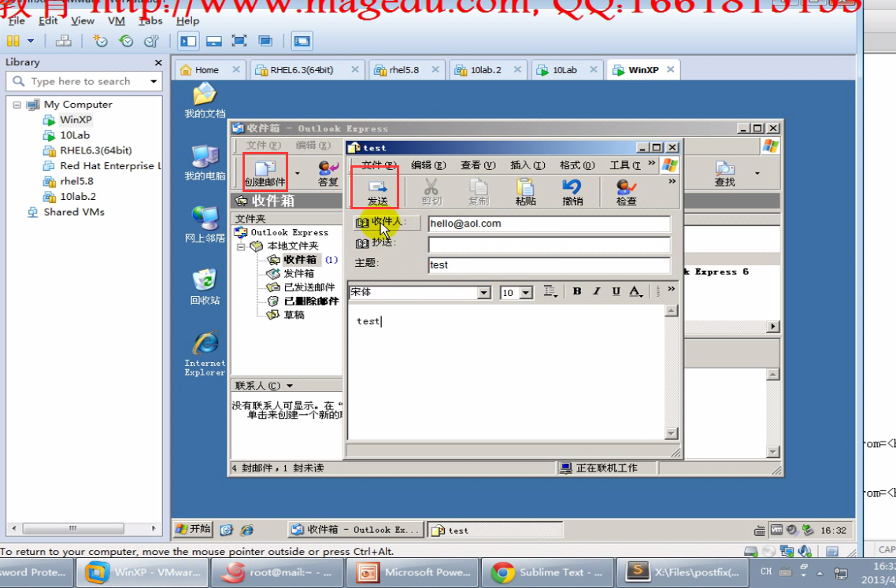Select Shared VMs in the library
The height and width of the screenshot is (588, 896).
(74, 212)
